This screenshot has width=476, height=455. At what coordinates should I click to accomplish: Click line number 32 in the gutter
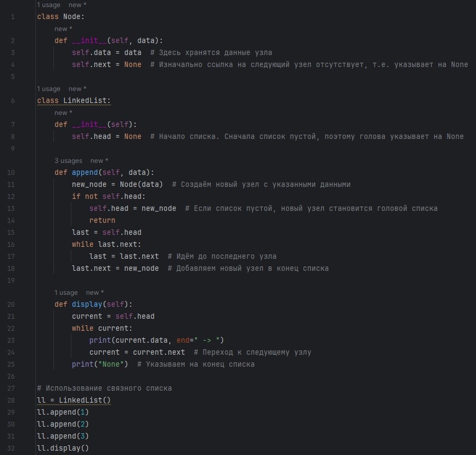[11, 448]
